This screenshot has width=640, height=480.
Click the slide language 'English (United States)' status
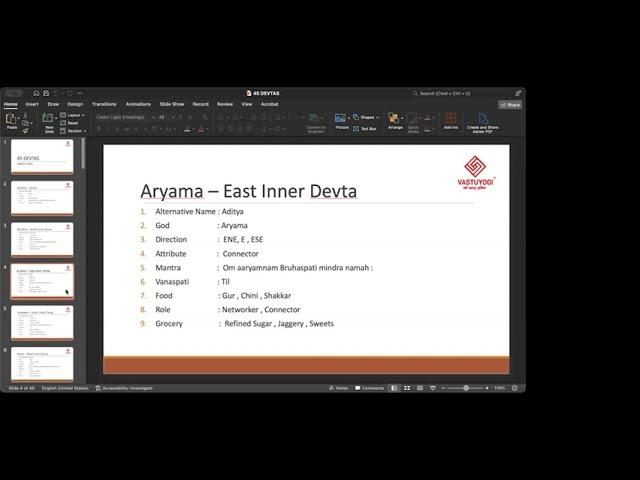pyautogui.click(x=65, y=388)
